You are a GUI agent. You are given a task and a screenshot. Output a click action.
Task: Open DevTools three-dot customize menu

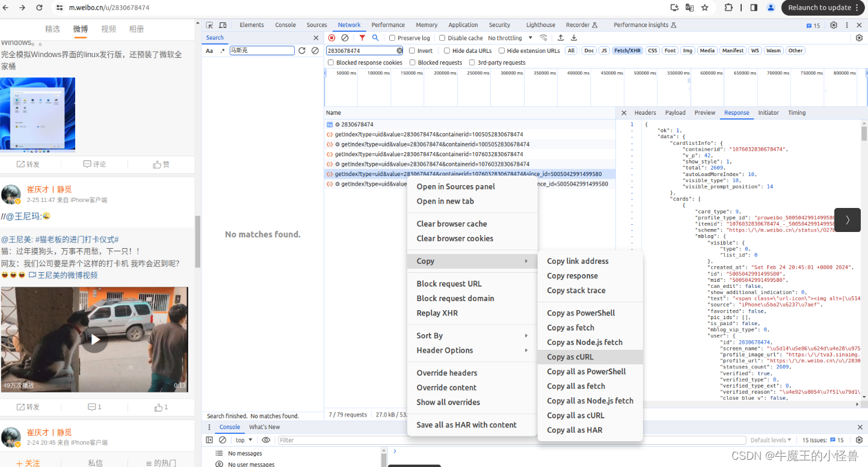point(847,25)
